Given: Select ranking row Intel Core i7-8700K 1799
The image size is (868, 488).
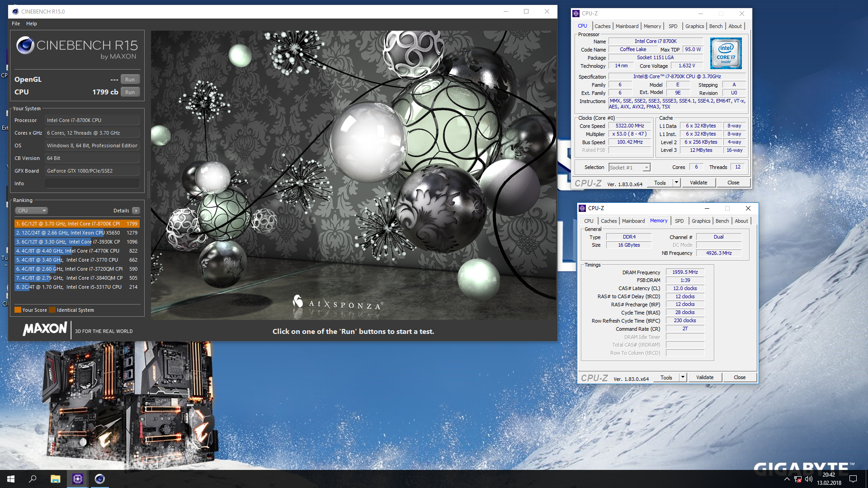Looking at the screenshot, I should pyautogui.click(x=77, y=224).
